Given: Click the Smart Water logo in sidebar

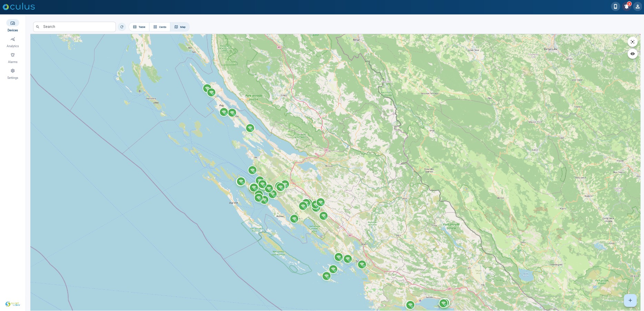Looking at the screenshot, I should point(13,304).
